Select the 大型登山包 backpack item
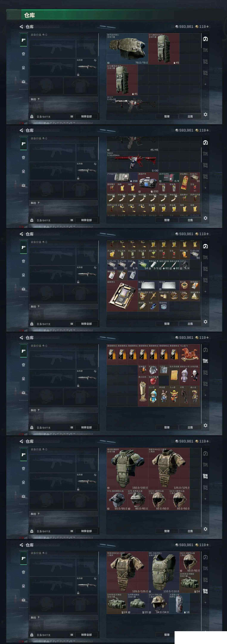 point(179,603)
